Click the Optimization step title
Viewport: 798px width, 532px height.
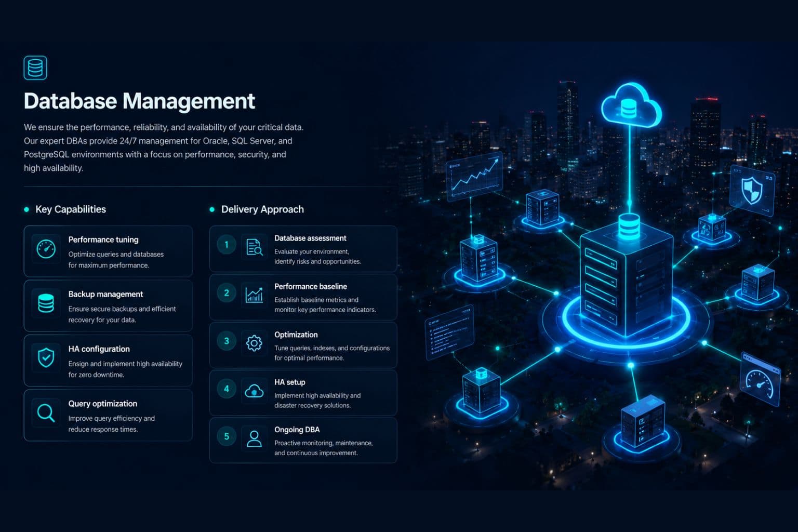click(x=296, y=335)
